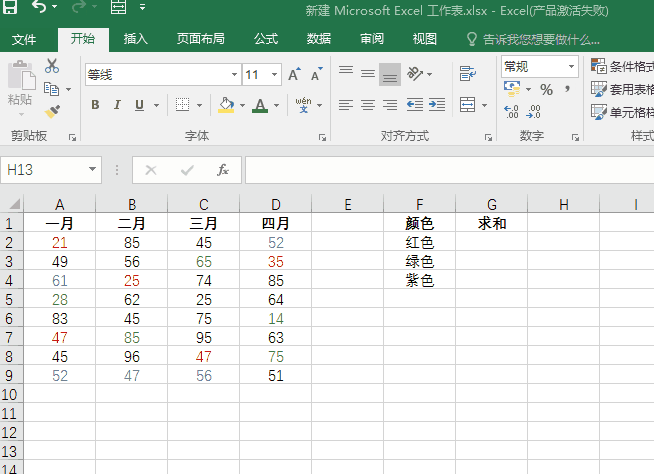Click the 条件格式 button

[621, 66]
